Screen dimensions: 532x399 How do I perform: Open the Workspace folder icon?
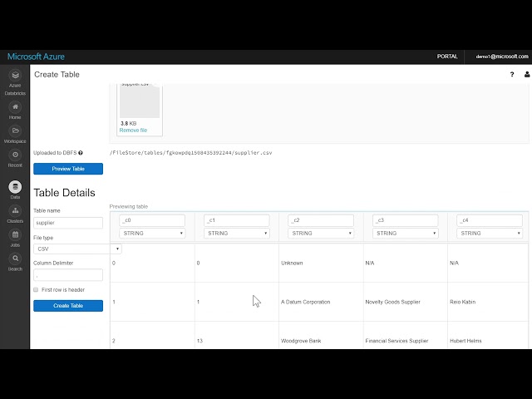[x=15, y=131]
